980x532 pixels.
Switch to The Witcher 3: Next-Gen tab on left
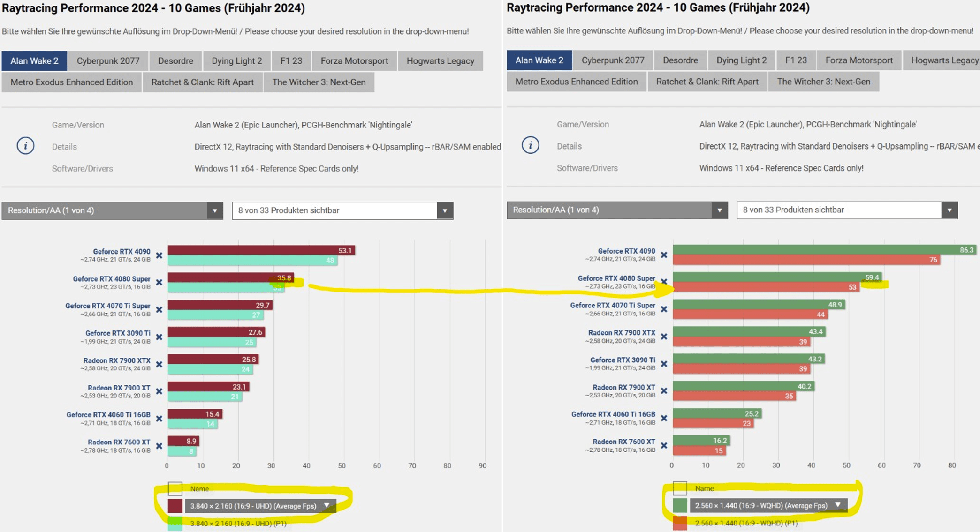[x=319, y=82]
